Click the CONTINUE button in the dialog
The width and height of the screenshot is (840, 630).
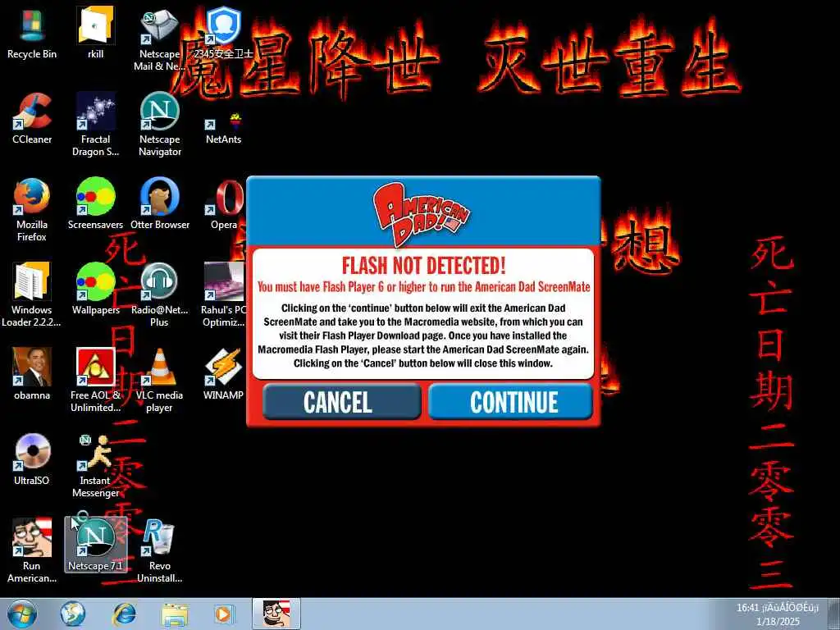510,402
